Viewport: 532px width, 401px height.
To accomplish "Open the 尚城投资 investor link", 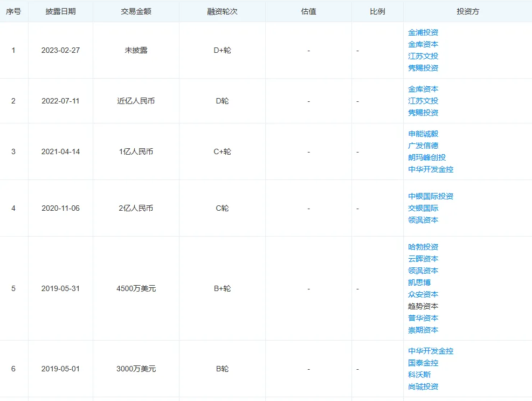I will pyautogui.click(x=423, y=386).
